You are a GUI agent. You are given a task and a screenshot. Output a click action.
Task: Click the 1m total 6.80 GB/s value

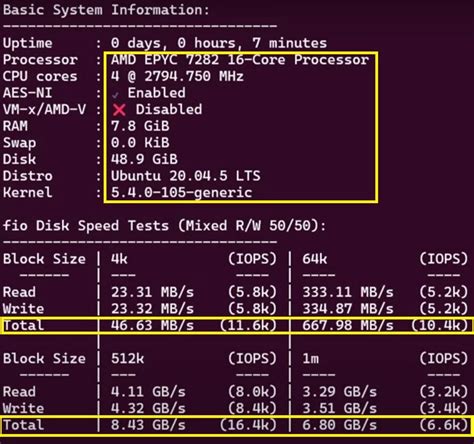pyautogui.click(x=339, y=425)
